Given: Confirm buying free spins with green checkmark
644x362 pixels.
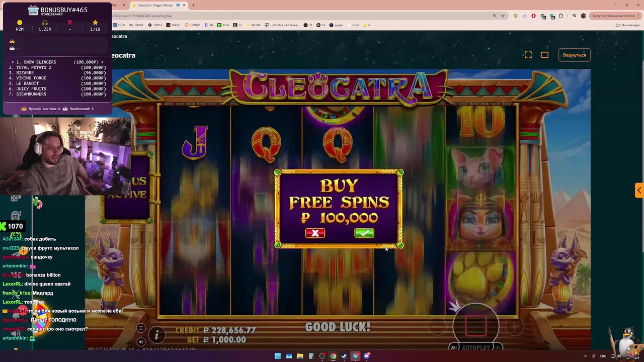Looking at the screenshot, I should 364,233.
